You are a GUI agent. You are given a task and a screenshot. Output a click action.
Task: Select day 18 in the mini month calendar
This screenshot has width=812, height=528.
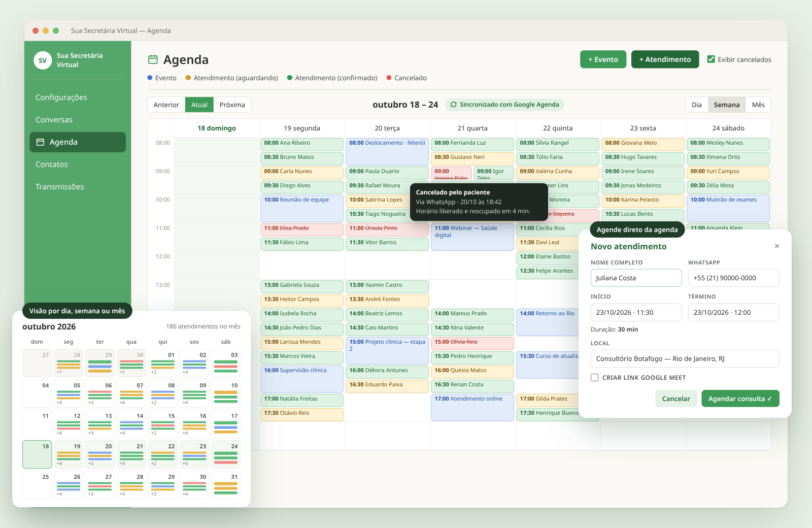coord(37,454)
